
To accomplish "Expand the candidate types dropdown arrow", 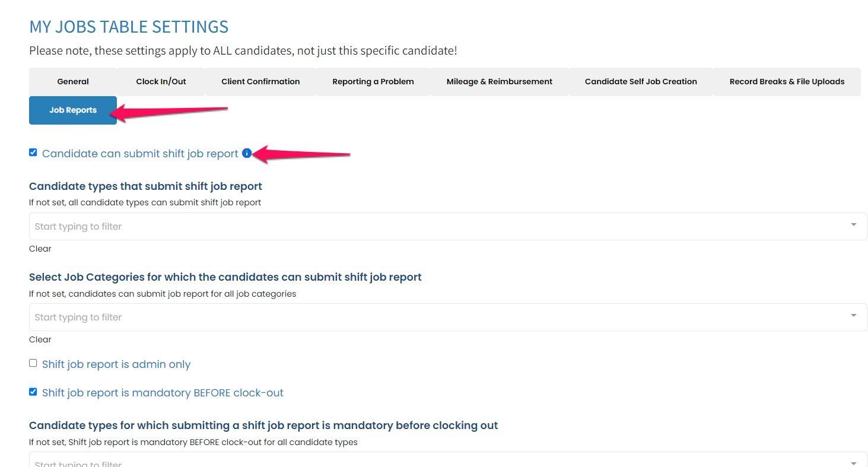I will pyautogui.click(x=853, y=225).
